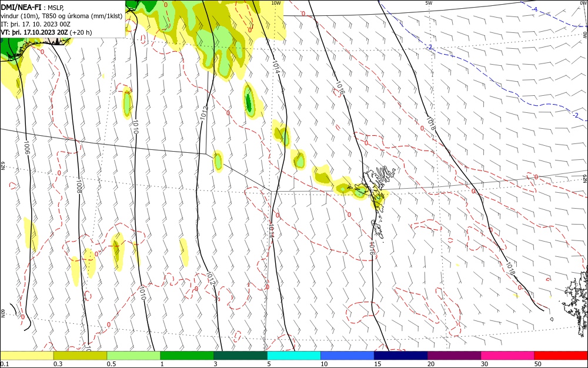Click the pink 30–50 legend swatch

tap(508, 356)
